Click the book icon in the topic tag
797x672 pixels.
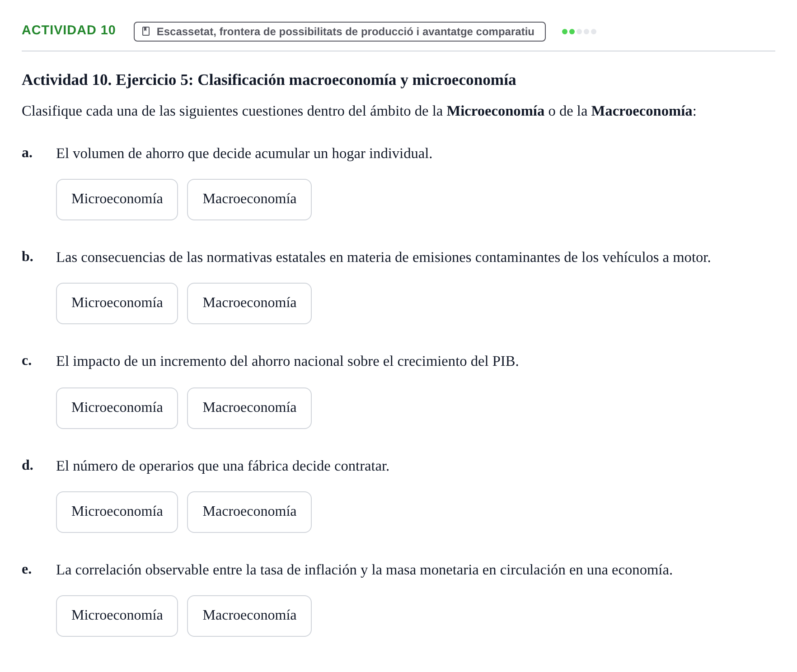tap(146, 31)
